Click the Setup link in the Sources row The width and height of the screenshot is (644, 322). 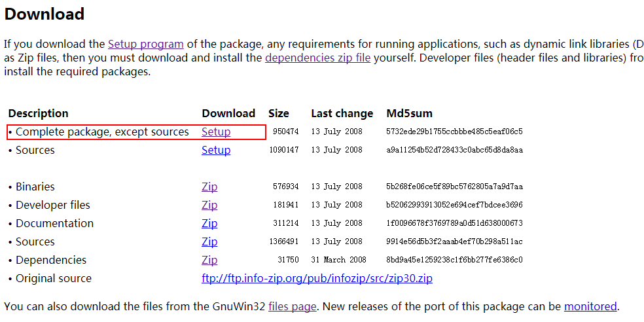216,151
